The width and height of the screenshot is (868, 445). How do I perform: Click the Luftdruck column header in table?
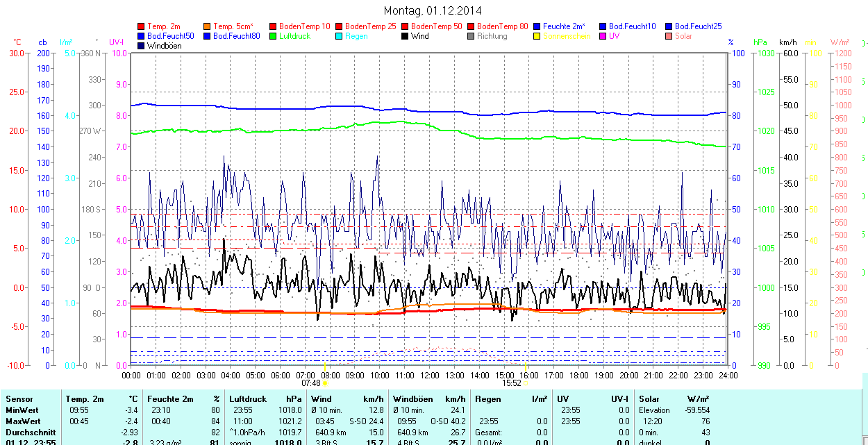click(247, 399)
